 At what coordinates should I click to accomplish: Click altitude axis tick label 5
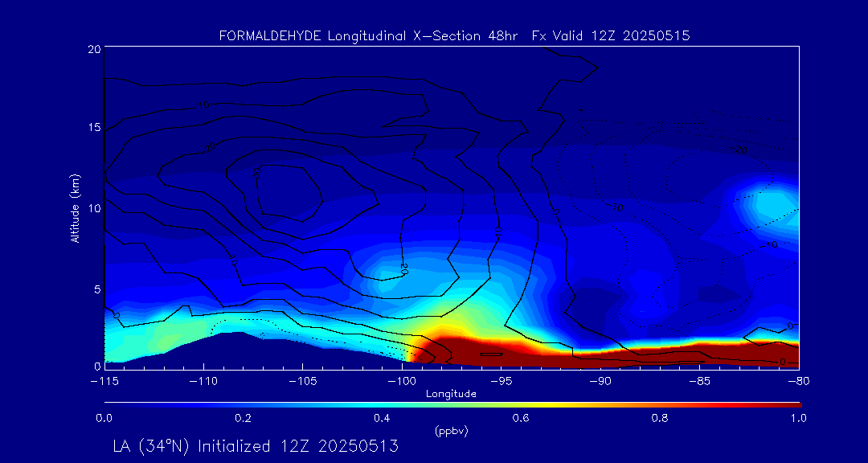[96, 289]
